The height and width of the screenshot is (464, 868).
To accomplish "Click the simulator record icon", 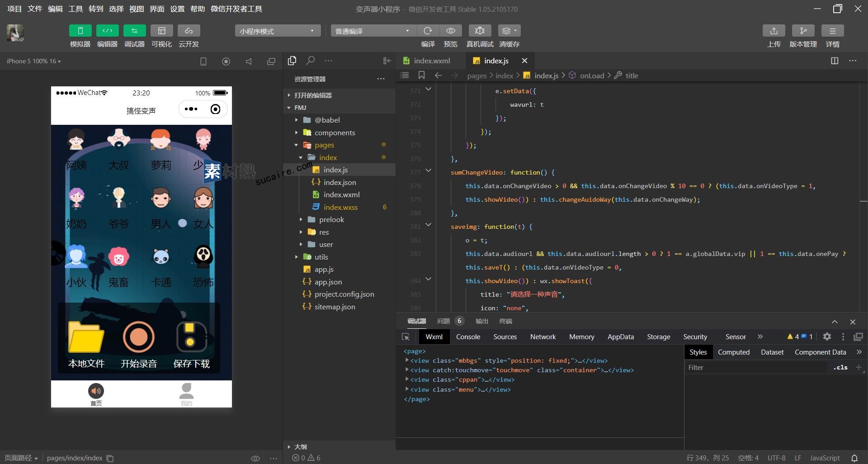I will (226, 61).
